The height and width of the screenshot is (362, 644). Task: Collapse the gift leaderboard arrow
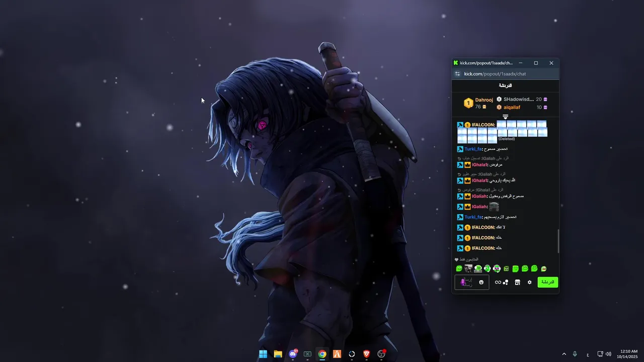506,117
